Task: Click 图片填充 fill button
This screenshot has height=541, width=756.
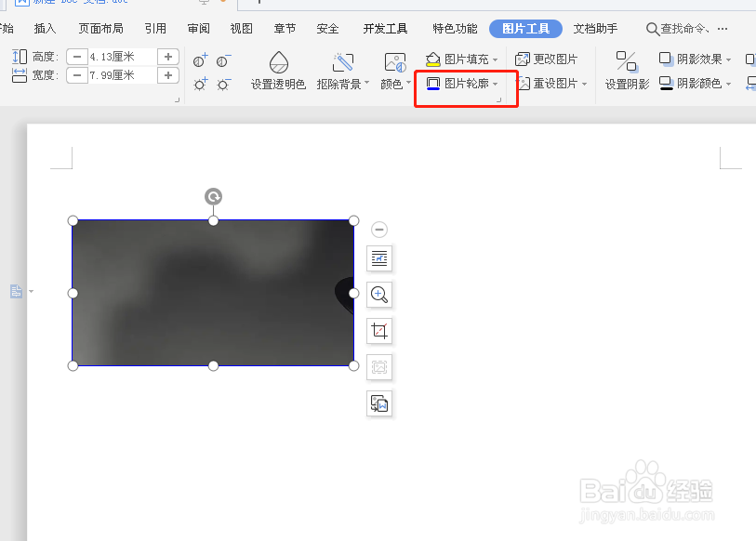Action: [458, 59]
